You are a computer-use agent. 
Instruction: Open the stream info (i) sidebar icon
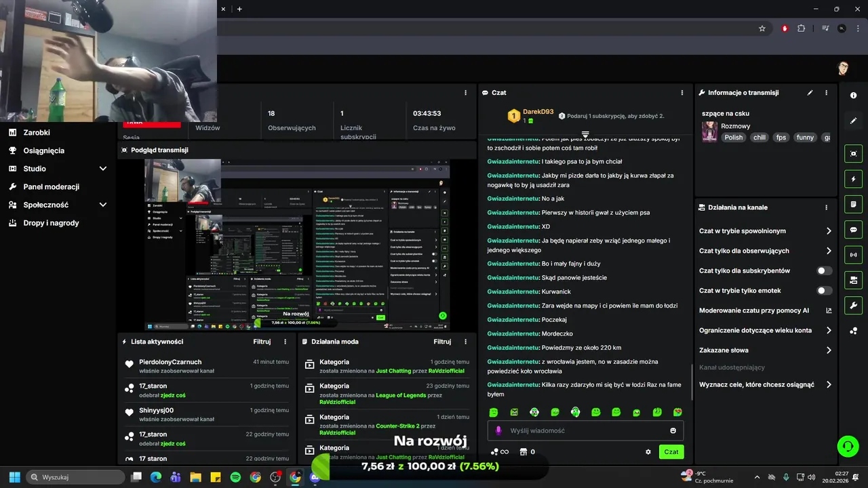854,96
